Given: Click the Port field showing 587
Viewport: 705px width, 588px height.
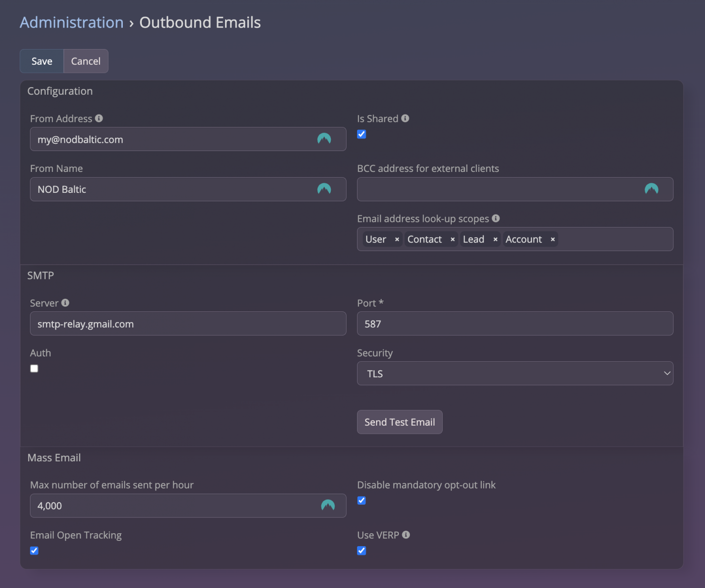Looking at the screenshot, I should tap(515, 324).
